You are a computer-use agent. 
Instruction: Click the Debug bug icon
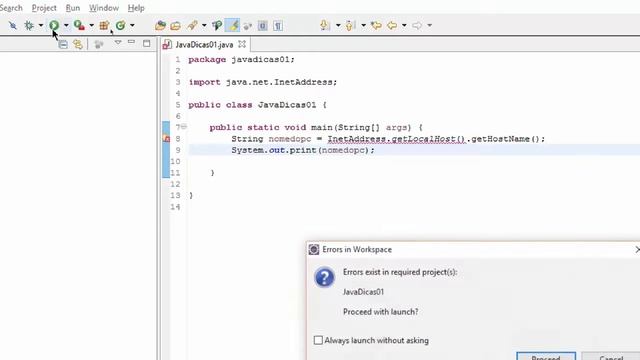click(x=29, y=25)
